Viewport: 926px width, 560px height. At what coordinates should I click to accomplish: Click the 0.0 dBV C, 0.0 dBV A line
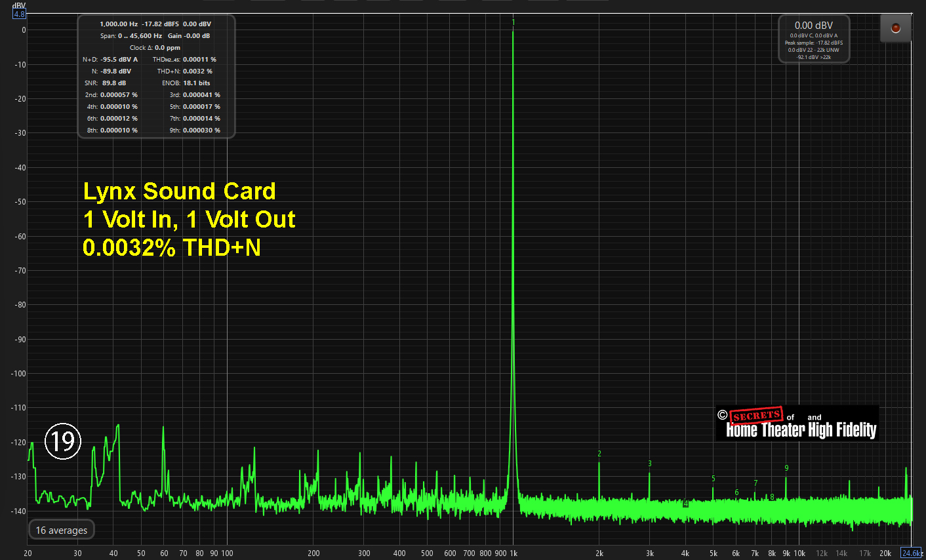tap(814, 35)
